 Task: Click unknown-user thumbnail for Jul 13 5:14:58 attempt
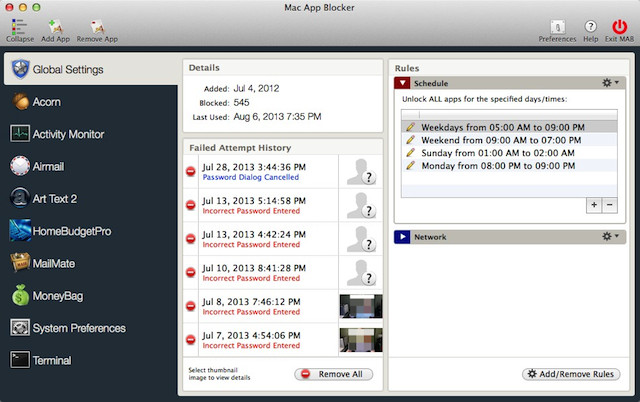(361, 205)
